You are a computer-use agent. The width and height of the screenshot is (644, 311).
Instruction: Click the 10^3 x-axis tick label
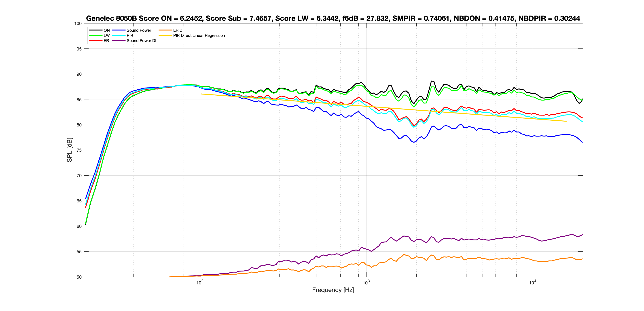(x=366, y=283)
